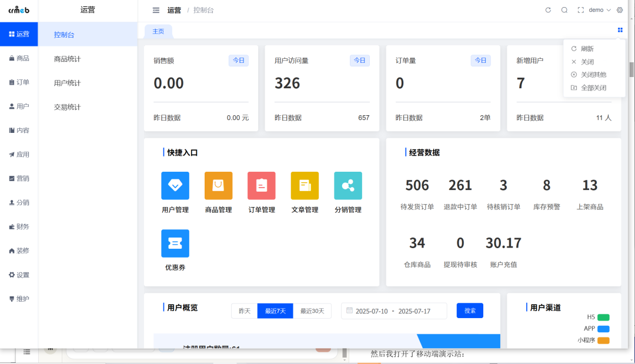Viewport: 635px width, 364px height.
Task: Open the demo account dropdown
Action: click(x=596, y=10)
